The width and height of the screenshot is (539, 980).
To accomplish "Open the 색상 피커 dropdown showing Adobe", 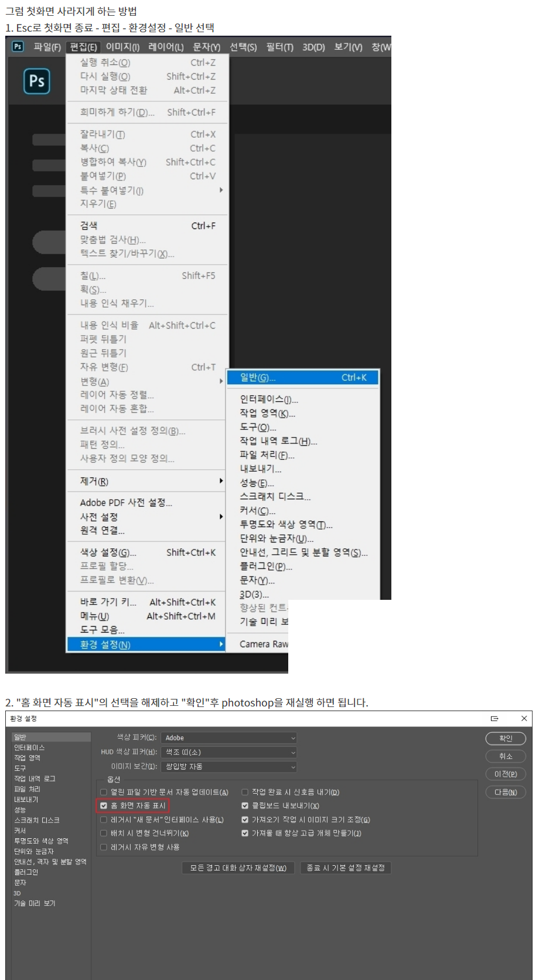I will 228,738.
